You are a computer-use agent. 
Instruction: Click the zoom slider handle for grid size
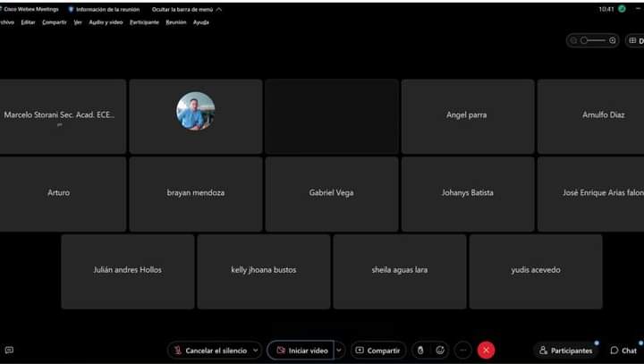point(584,40)
